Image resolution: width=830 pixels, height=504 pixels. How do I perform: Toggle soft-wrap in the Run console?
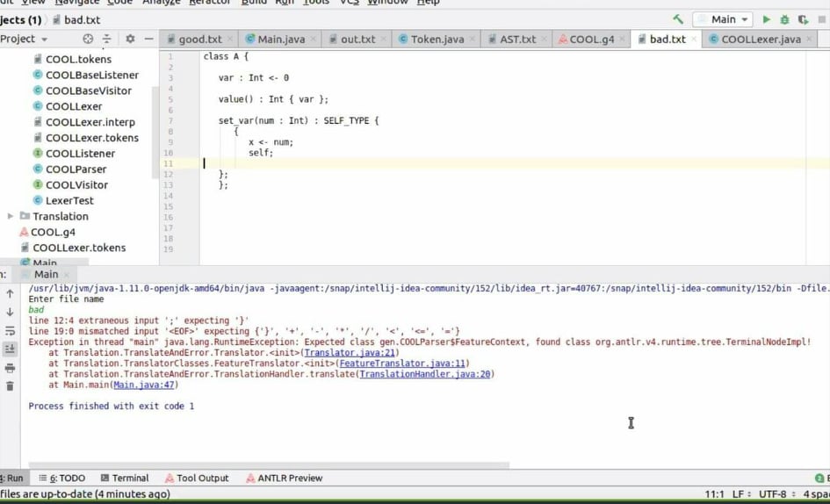10,331
